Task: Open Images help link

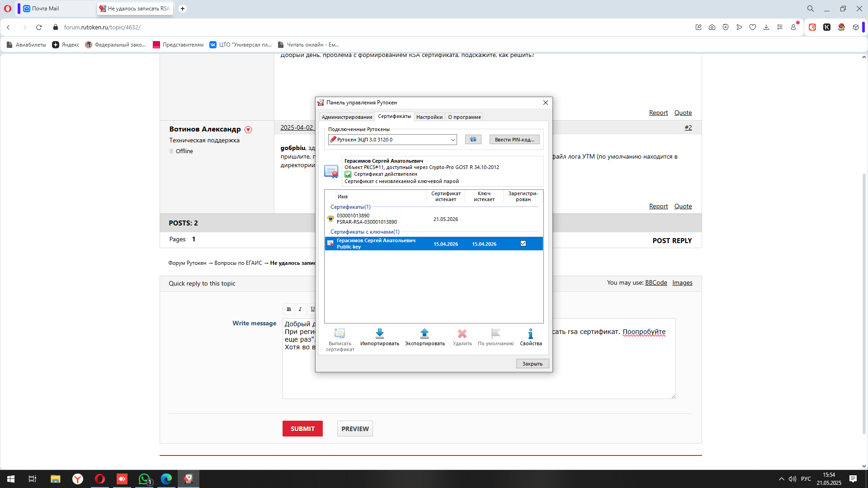Action: pos(682,283)
